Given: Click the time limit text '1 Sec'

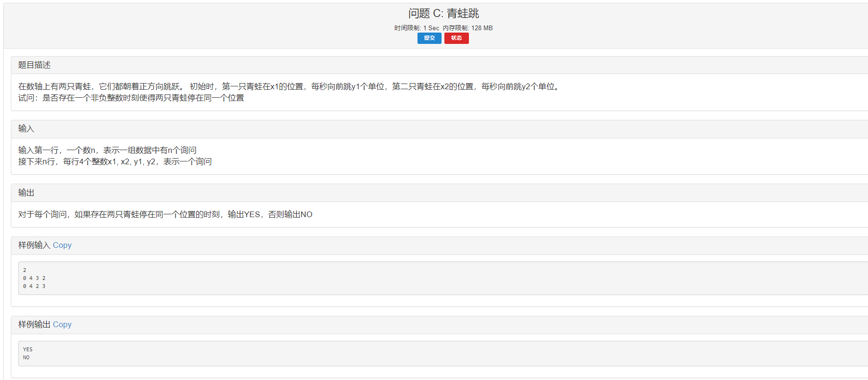Looking at the screenshot, I should 431,28.
